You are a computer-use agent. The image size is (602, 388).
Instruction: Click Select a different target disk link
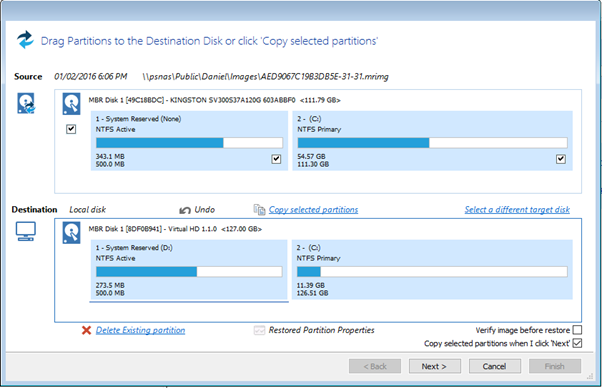click(517, 210)
